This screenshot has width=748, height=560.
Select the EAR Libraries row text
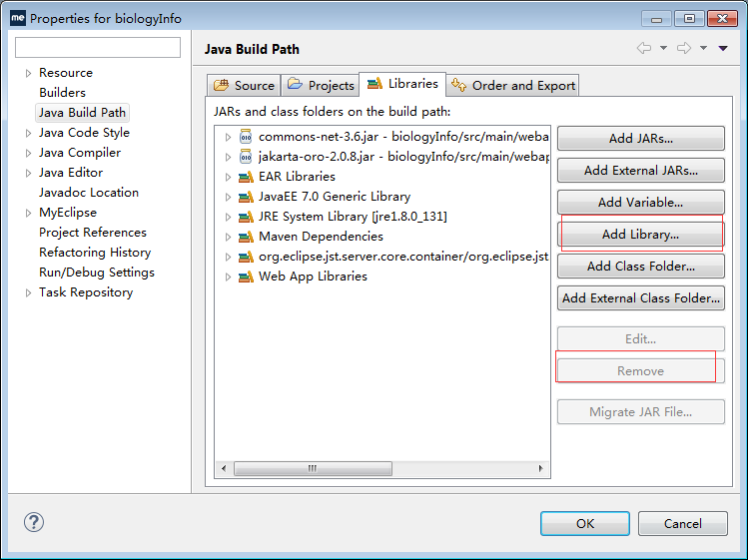pyautogui.click(x=297, y=177)
